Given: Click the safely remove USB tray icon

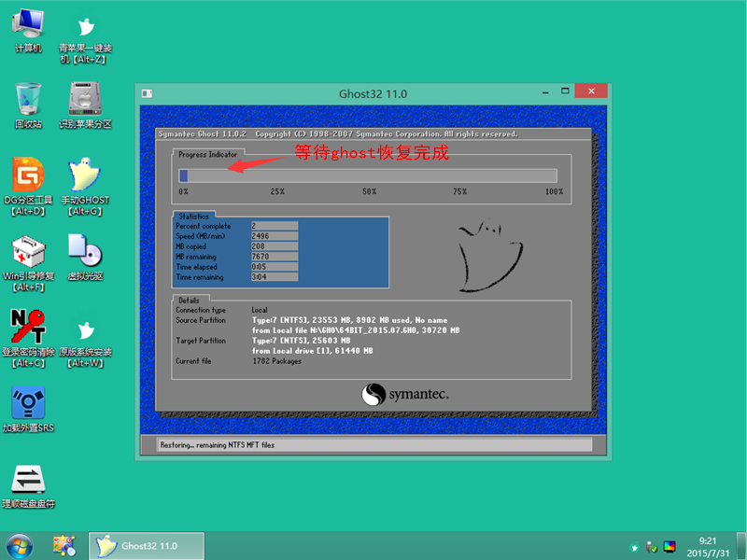Looking at the screenshot, I should (652, 546).
